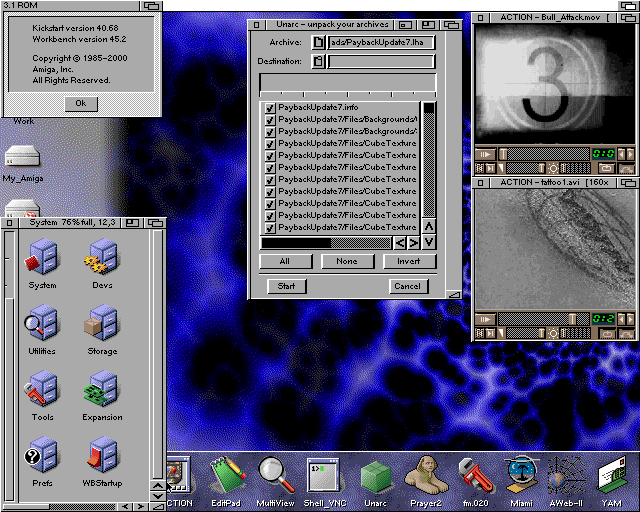Click the left arrow in System window
This screenshot has height=512, width=640.
pyautogui.click(x=125, y=507)
